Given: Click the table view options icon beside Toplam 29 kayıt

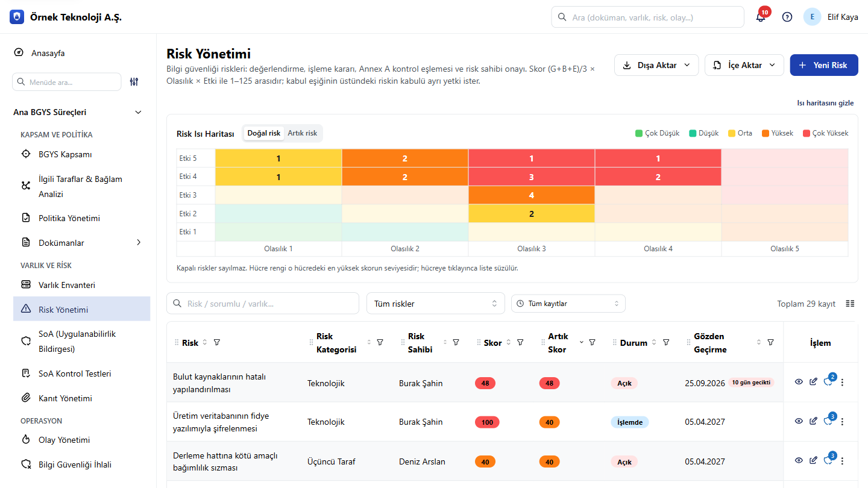Looking at the screenshot, I should [850, 304].
